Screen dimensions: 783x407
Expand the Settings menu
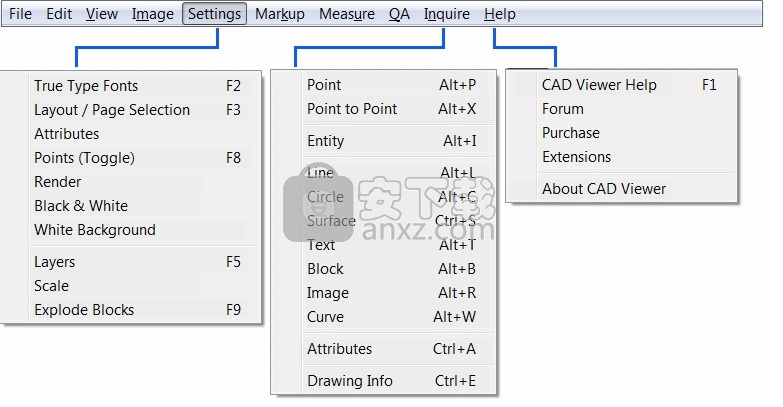point(214,14)
